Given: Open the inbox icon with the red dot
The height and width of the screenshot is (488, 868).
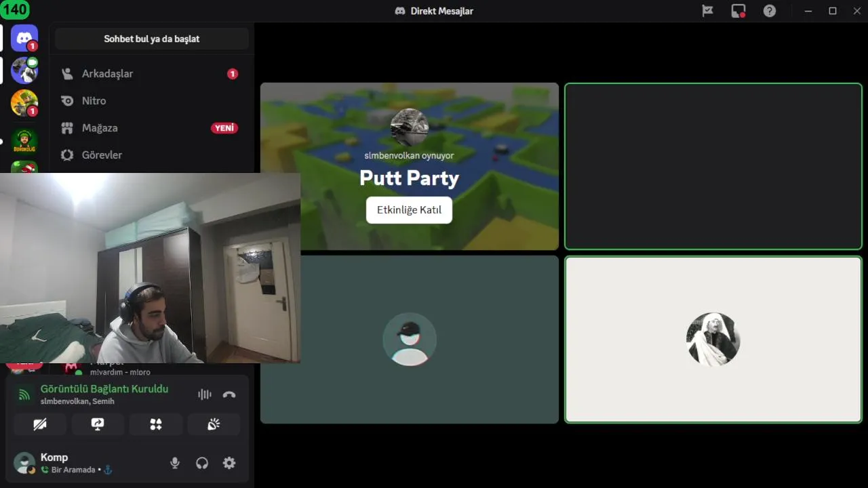Looking at the screenshot, I should point(738,11).
